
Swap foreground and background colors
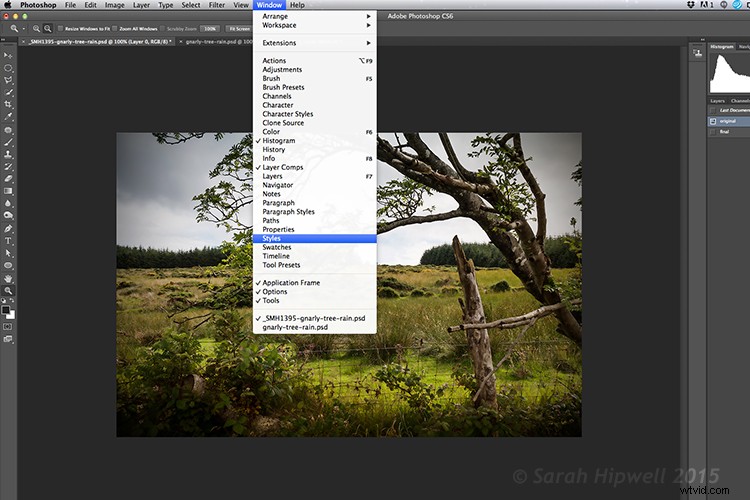[x=11, y=301]
